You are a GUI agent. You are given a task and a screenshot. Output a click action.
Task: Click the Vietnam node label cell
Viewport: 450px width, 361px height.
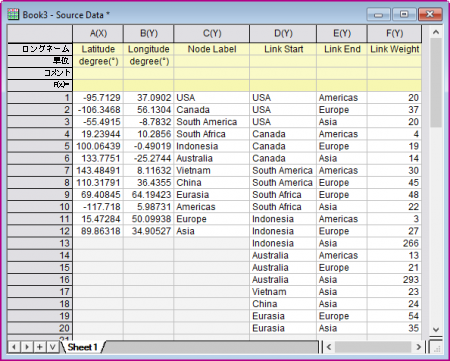click(x=212, y=170)
